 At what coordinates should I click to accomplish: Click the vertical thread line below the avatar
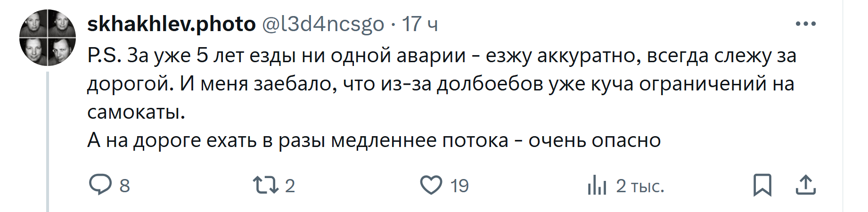coord(48,141)
